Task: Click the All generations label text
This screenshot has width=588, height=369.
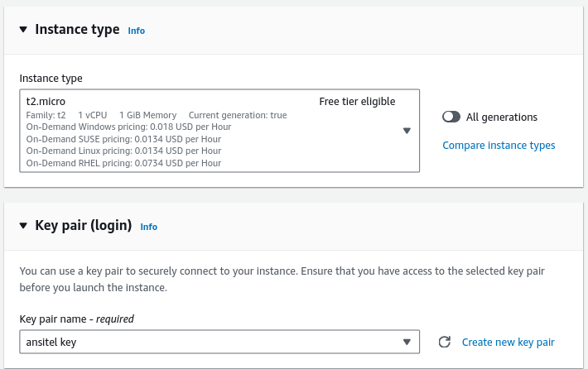Action: [x=502, y=117]
